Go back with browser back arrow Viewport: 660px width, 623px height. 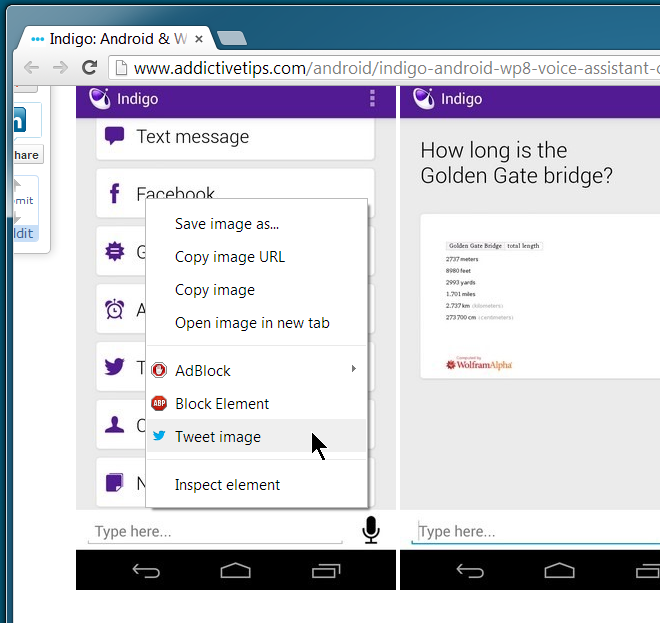click(x=32, y=67)
